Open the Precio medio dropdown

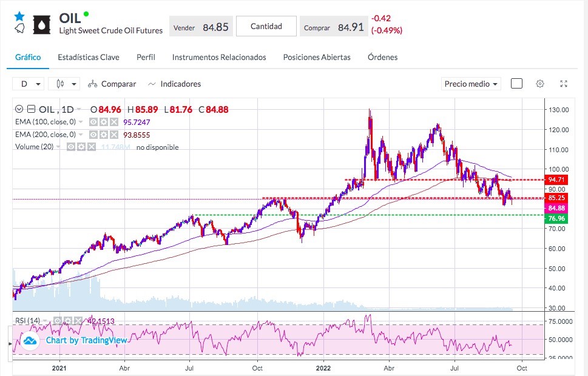click(x=471, y=84)
